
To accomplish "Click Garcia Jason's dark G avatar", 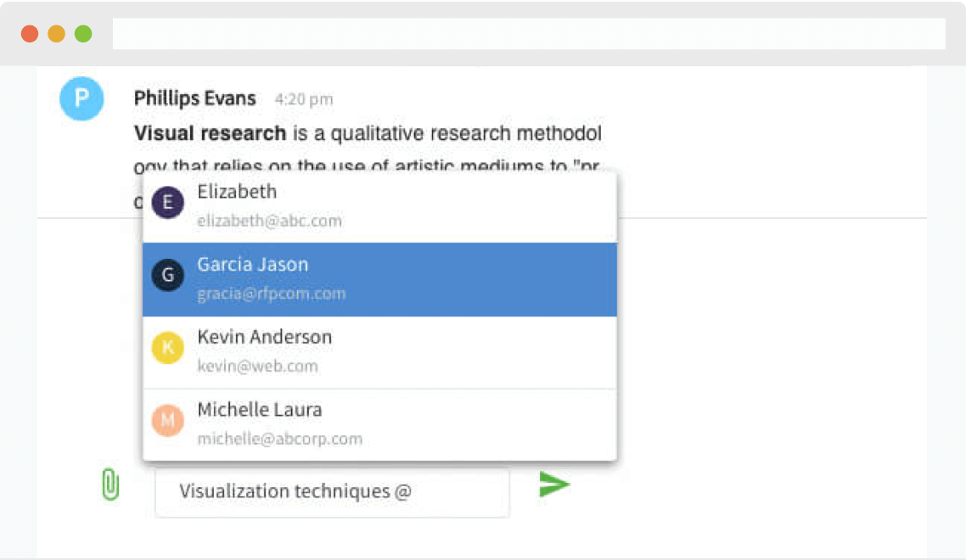I will (167, 276).
